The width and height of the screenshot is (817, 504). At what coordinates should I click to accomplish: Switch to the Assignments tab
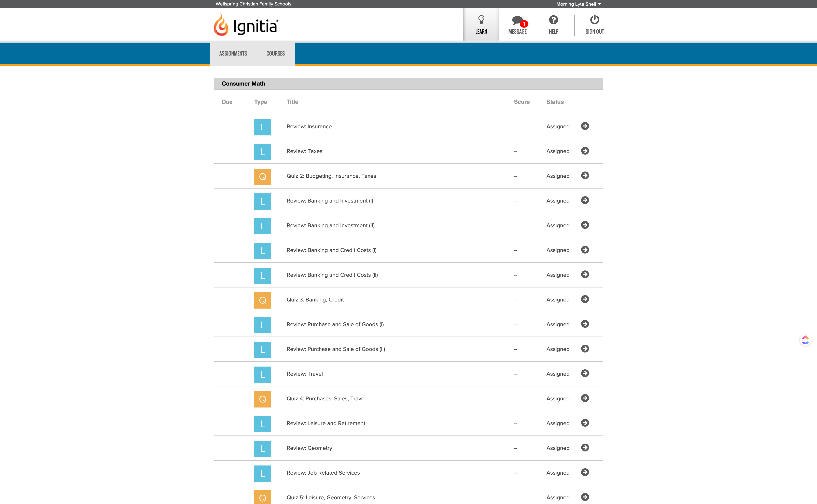coord(233,53)
